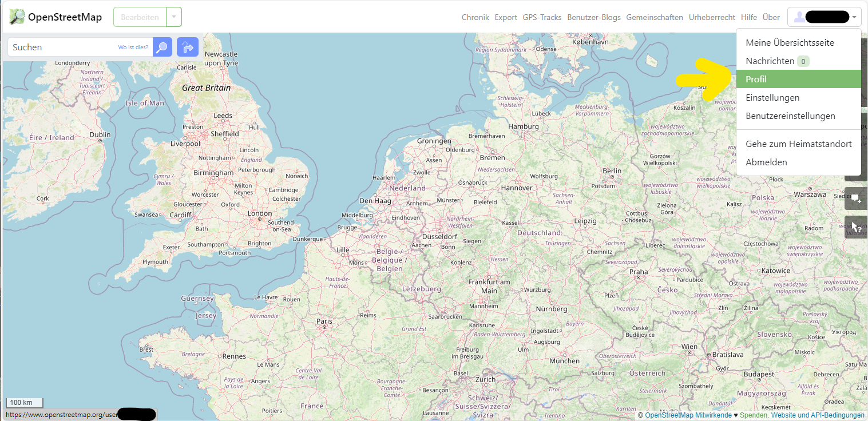Go to GPS-Tracks page
Viewport: 868px width, 421px height.
tap(542, 17)
